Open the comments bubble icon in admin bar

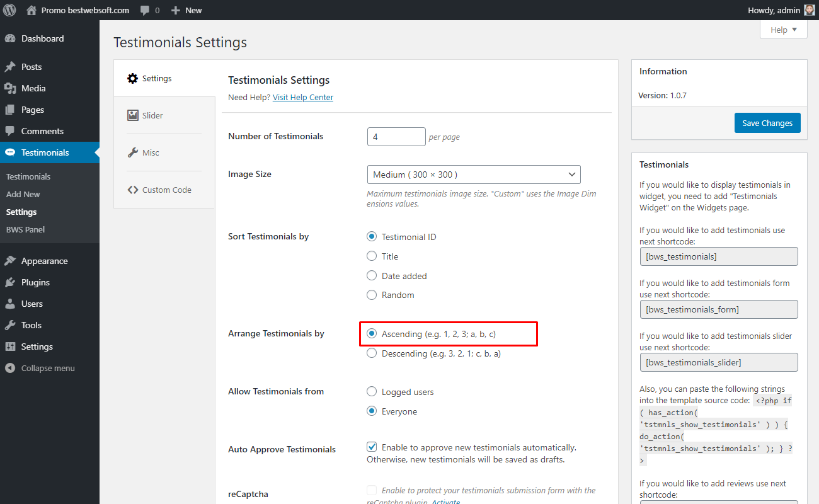(x=145, y=11)
